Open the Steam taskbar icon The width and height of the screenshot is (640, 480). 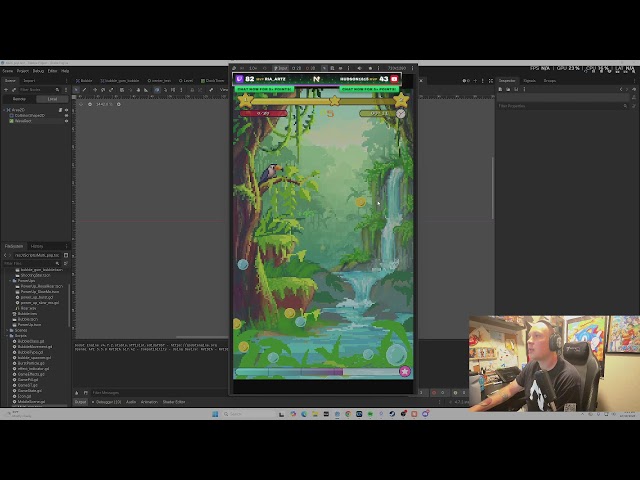(x=392, y=414)
